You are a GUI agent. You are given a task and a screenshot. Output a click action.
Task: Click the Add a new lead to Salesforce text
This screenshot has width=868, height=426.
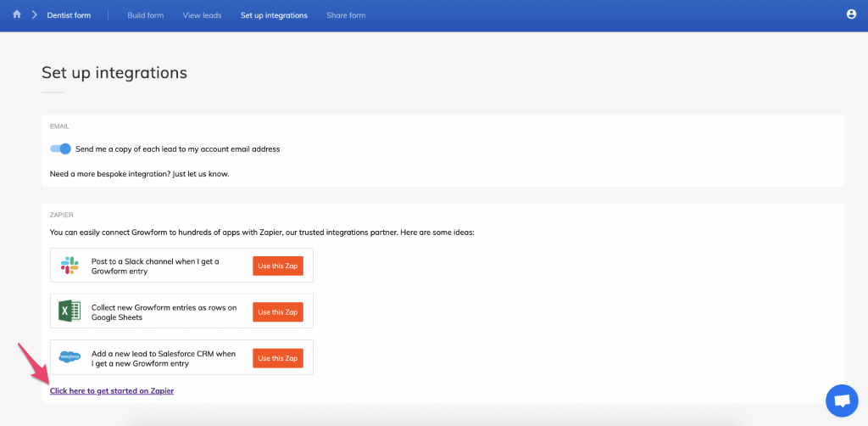(164, 357)
